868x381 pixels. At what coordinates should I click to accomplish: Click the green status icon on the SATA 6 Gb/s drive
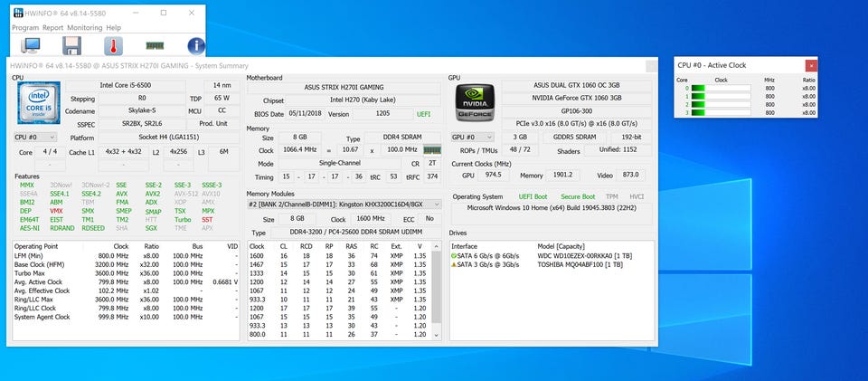pyautogui.click(x=454, y=256)
